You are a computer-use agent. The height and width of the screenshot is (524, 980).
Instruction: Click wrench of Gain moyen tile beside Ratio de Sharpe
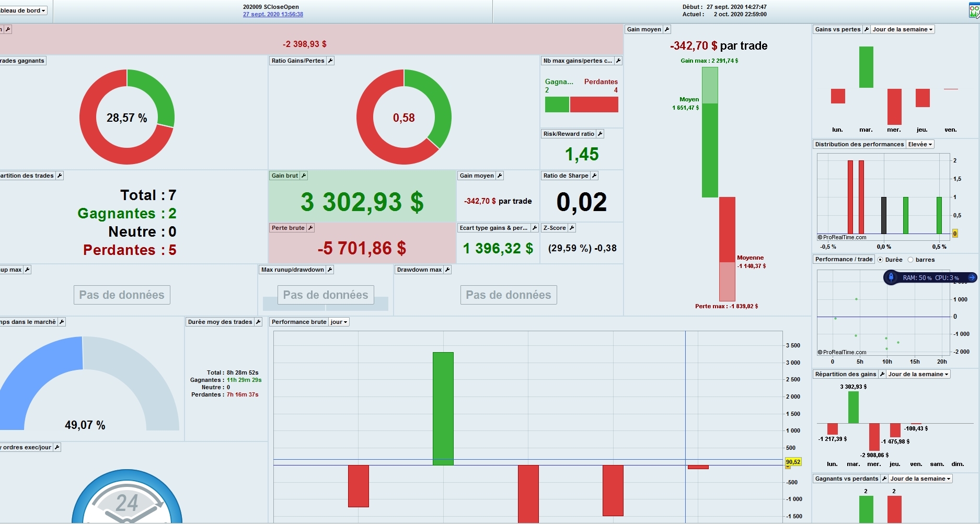500,176
